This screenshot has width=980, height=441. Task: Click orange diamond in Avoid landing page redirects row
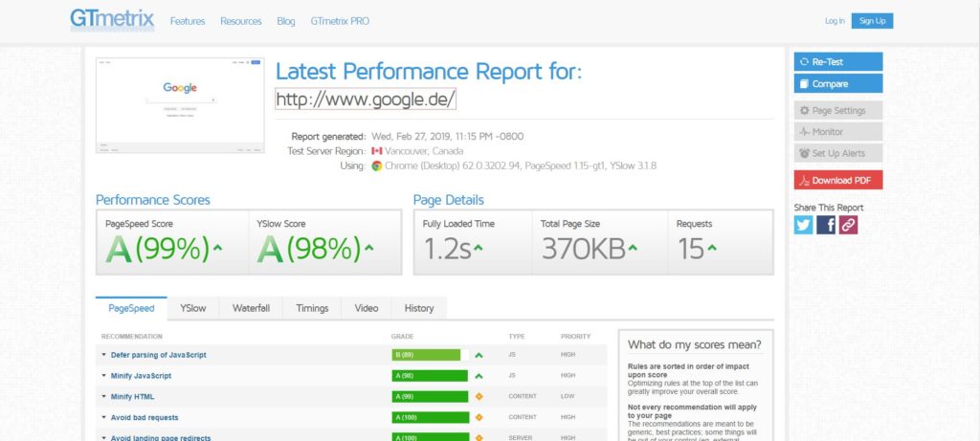(479, 438)
